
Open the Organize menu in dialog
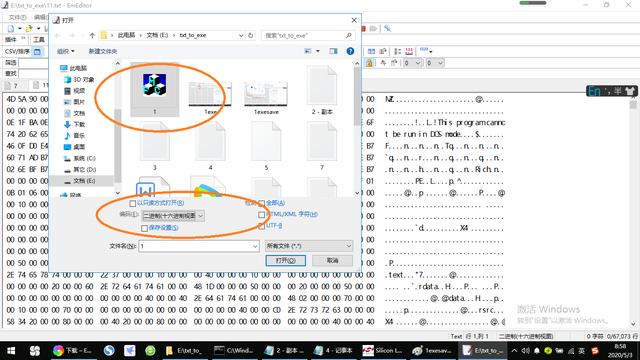(66, 51)
